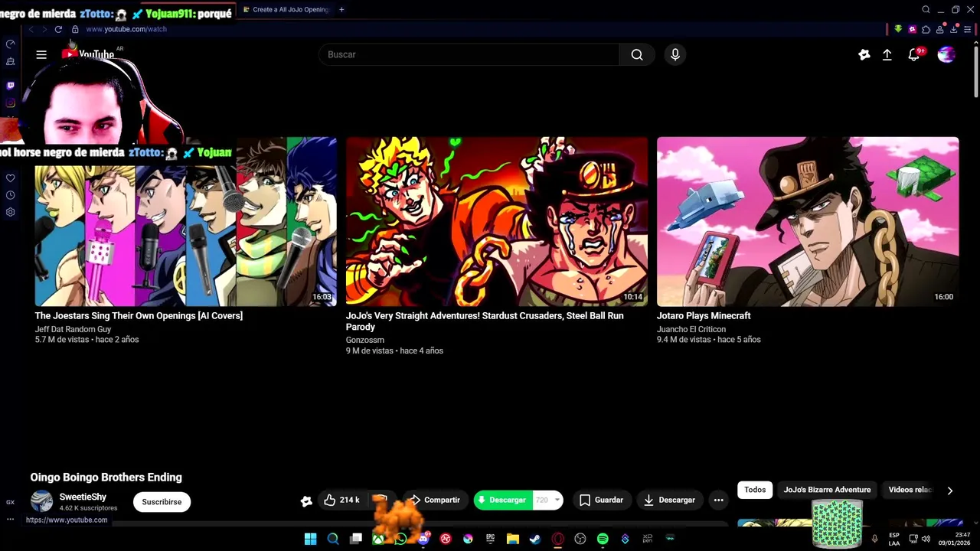Open the upload arrow in YouTube header
Screen dimensions: 980x551
887,54
